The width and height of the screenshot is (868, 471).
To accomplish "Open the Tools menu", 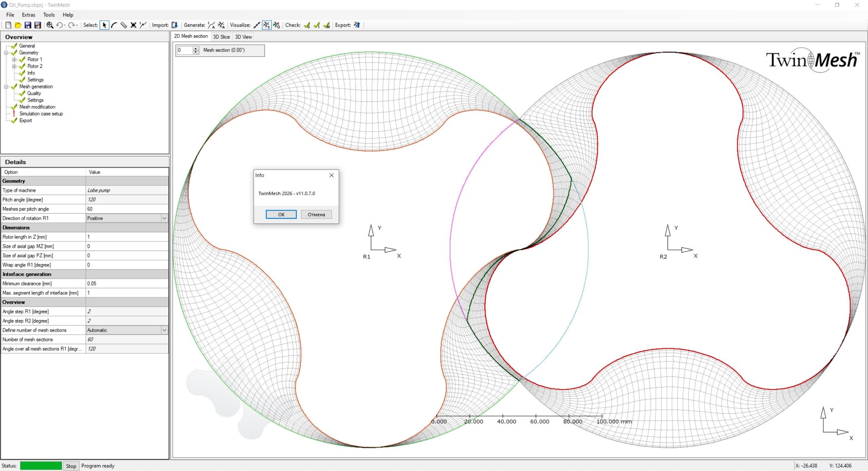I will point(49,15).
